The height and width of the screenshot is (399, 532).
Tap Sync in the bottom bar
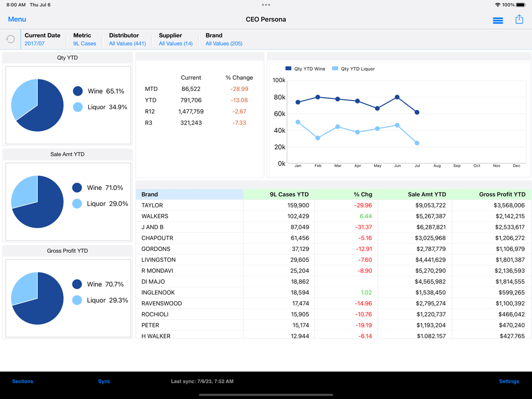104,381
